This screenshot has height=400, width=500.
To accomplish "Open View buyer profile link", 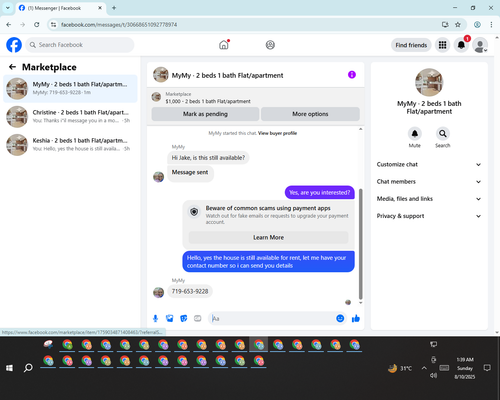I will coord(277,133).
